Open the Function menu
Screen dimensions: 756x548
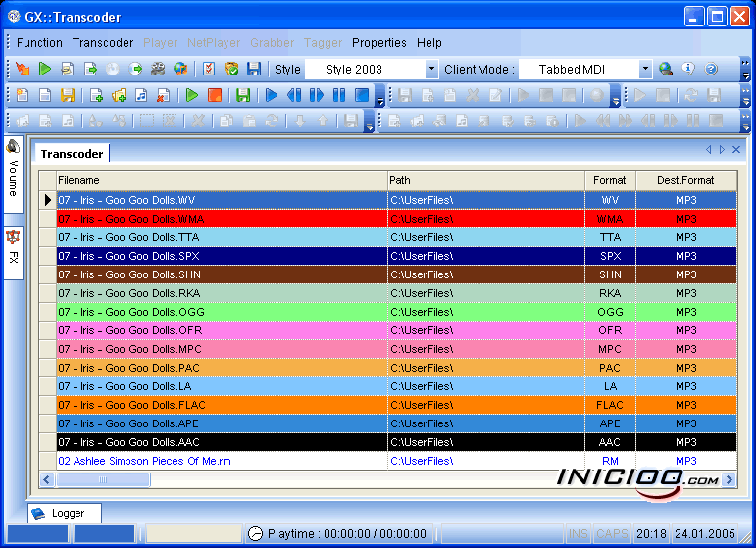pyautogui.click(x=39, y=43)
